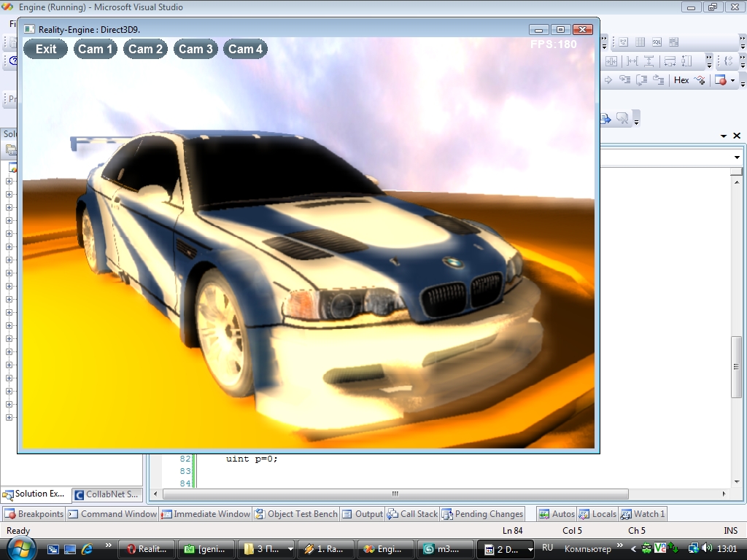Screen dimensions: 747x560
Task: Click the Internet Explorer quick launch icon
Action: pos(87,548)
